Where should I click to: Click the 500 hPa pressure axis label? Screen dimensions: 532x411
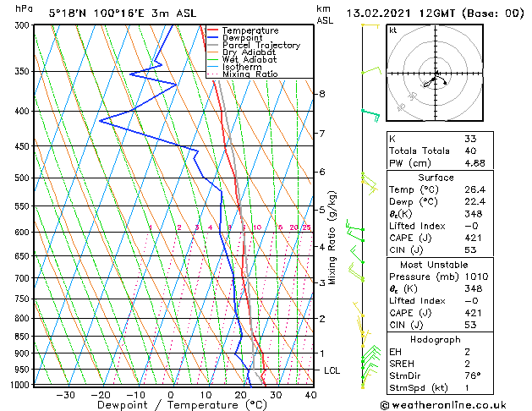click(x=22, y=178)
